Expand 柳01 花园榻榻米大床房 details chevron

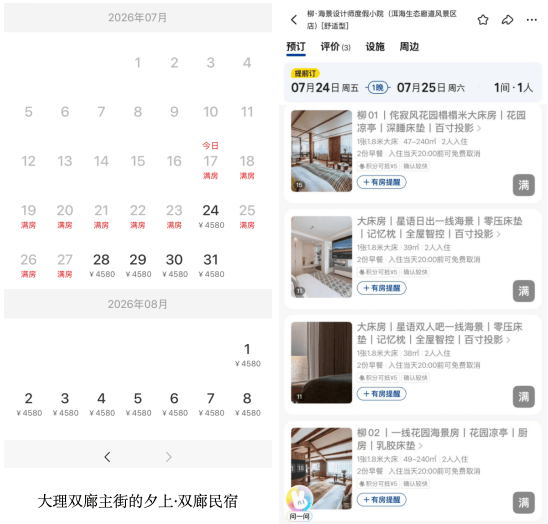pos(479,129)
